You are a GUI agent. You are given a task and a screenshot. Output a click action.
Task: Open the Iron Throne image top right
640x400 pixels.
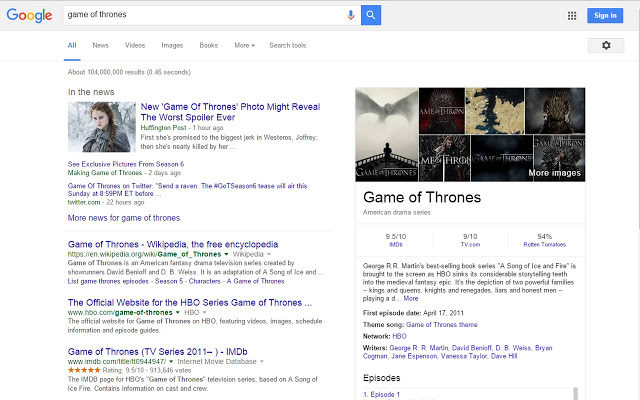[555, 111]
